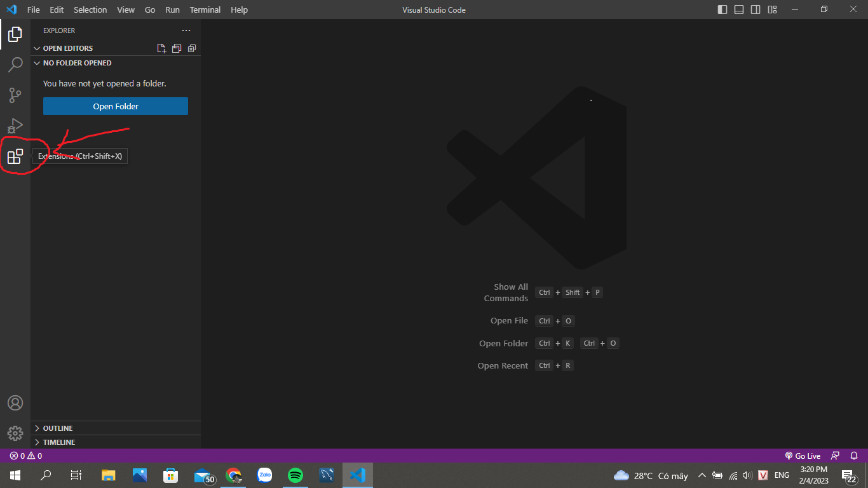868x488 pixels.
Task: Open the Wi-Fi network icon
Action: (733, 475)
